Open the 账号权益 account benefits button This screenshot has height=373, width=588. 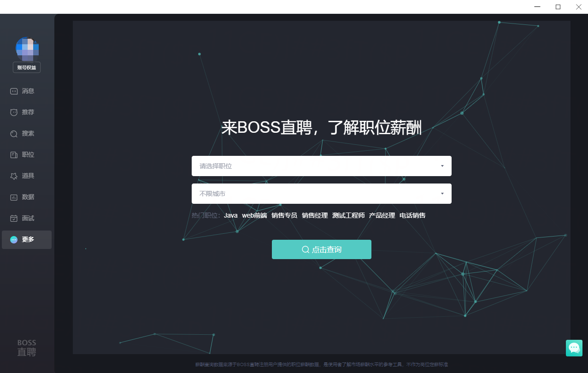[27, 67]
